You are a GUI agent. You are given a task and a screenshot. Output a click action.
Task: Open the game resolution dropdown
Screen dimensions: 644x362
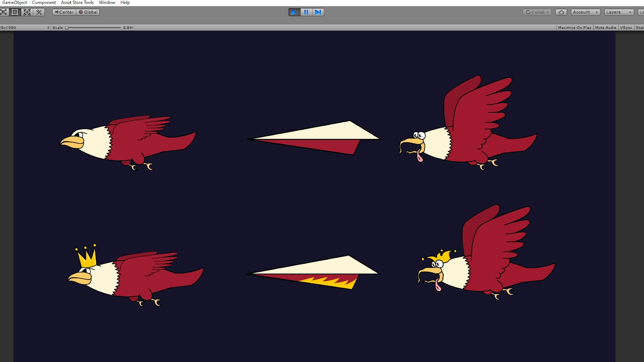25,27
